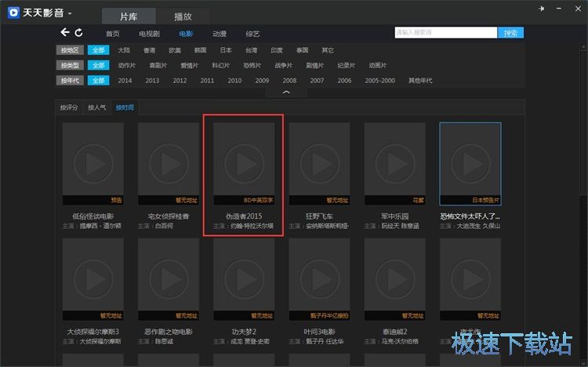Open the 动漫 category
588x367 pixels.
[x=220, y=34]
